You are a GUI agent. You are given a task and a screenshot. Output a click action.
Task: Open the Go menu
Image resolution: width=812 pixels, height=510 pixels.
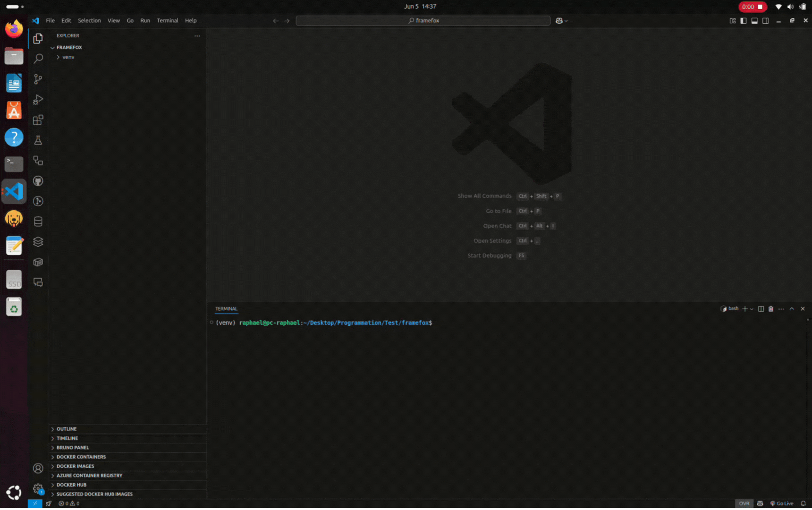click(130, 21)
